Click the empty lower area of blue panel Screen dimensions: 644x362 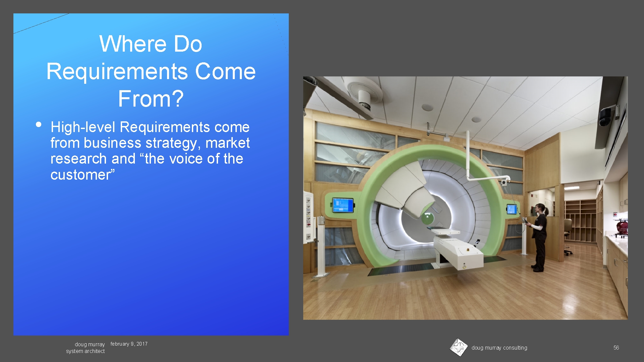[x=151, y=261]
